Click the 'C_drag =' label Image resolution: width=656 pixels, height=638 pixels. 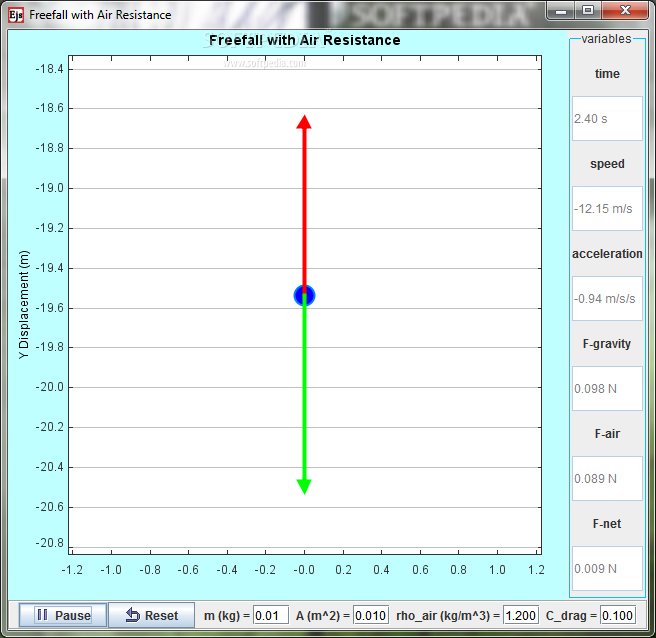click(571, 616)
